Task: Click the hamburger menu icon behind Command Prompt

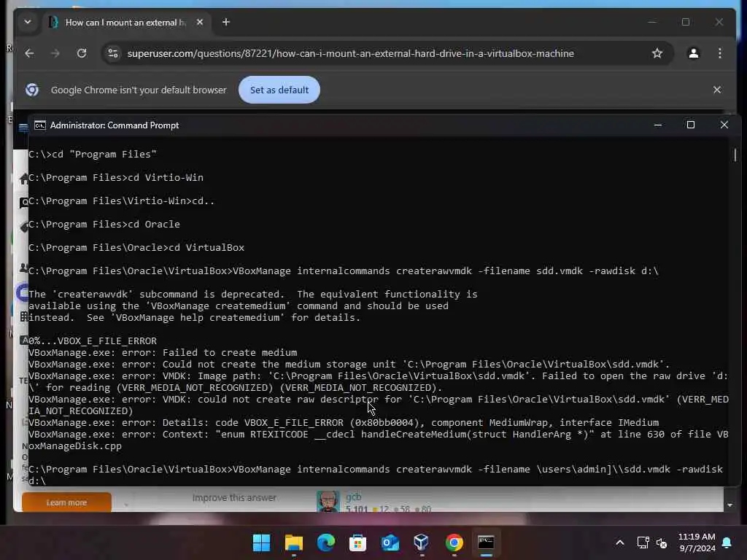Action: click(x=23, y=127)
